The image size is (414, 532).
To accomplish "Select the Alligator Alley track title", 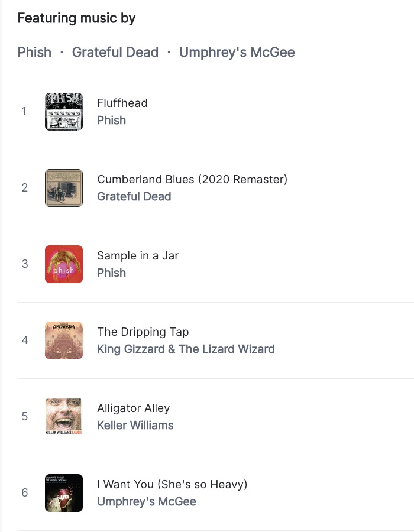I will click(133, 408).
